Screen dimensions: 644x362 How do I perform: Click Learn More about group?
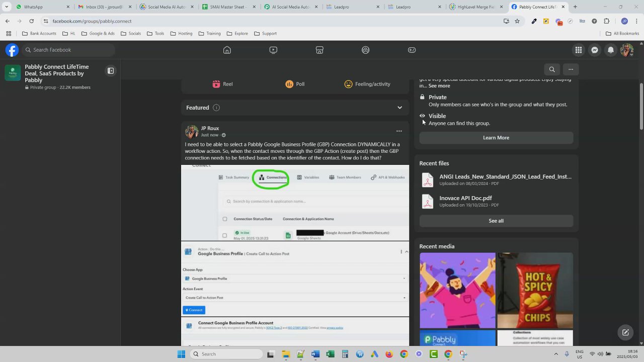tap(496, 138)
